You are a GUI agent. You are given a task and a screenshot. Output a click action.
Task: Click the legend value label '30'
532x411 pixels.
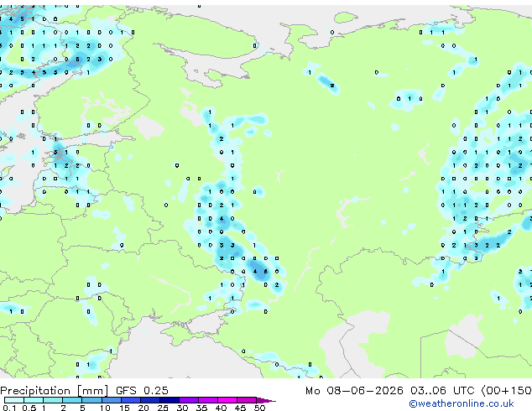[x=182, y=408]
